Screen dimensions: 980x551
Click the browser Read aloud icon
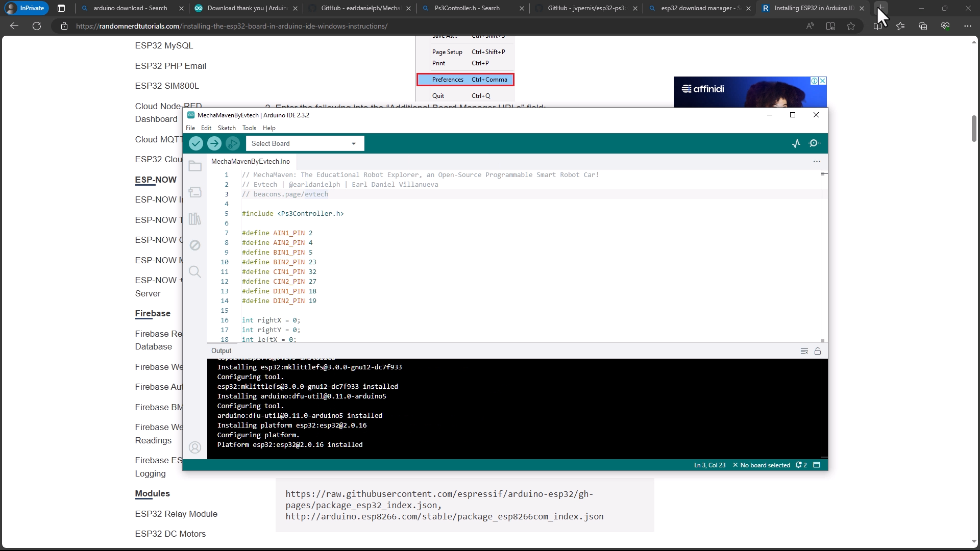coord(810,26)
